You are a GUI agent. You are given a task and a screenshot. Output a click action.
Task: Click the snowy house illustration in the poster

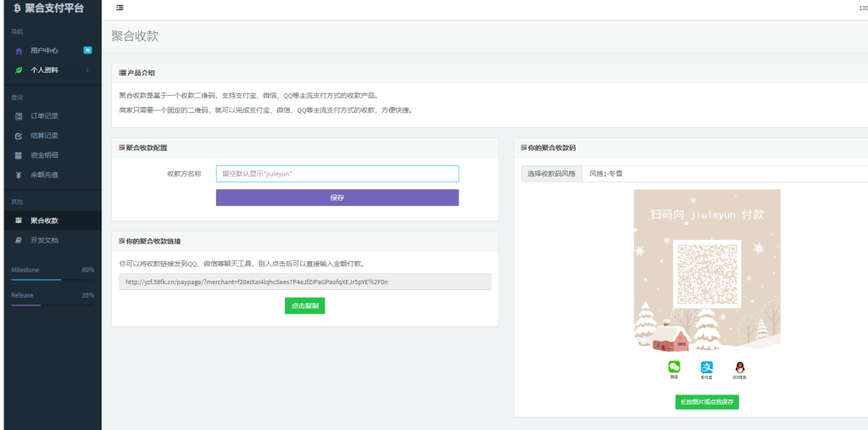click(671, 337)
